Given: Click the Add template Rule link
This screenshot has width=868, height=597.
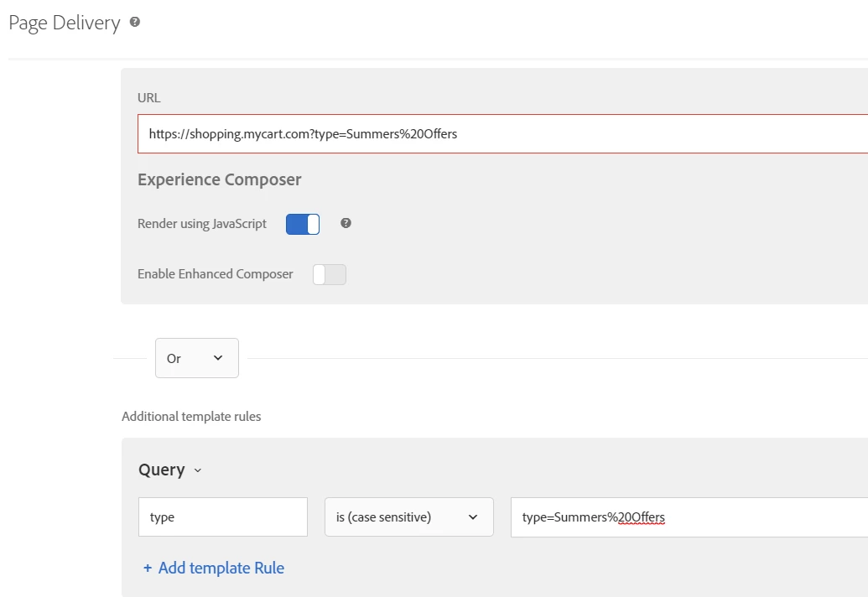Looking at the screenshot, I should (221, 568).
